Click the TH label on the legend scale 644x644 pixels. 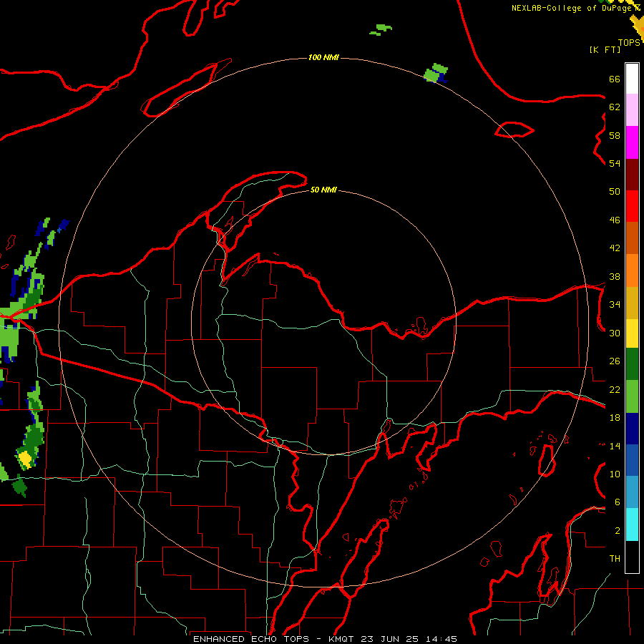(615, 559)
